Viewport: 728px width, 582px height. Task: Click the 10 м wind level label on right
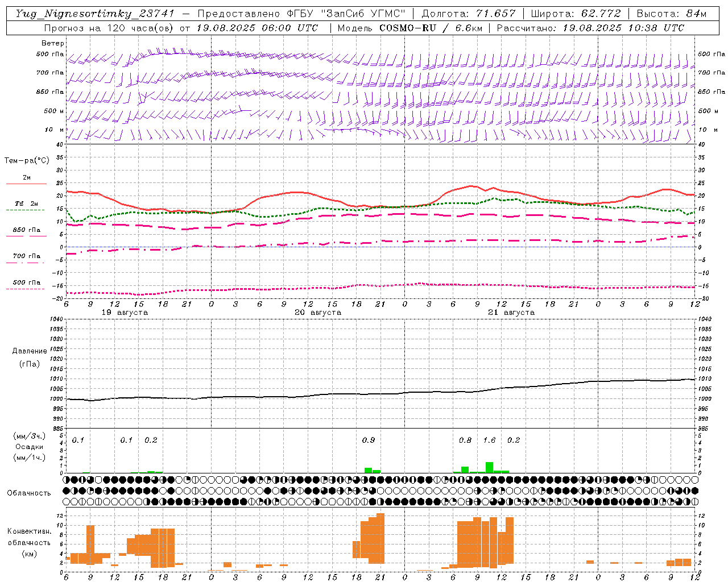(708, 130)
